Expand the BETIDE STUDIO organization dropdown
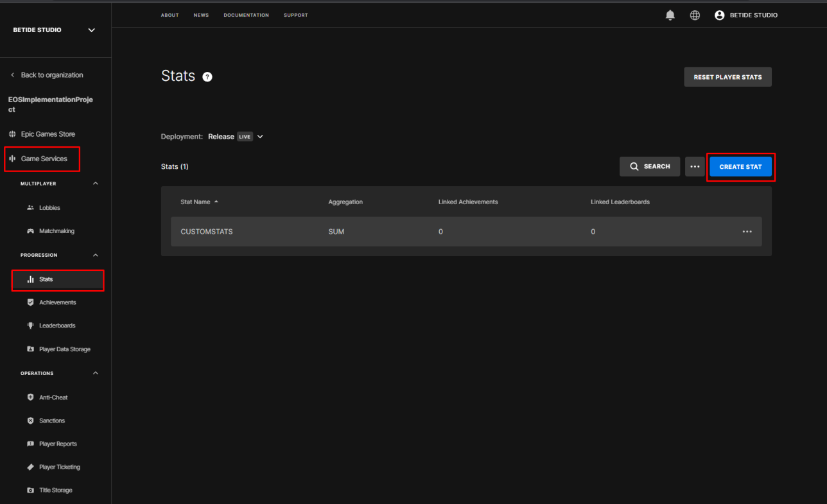 [x=91, y=30]
